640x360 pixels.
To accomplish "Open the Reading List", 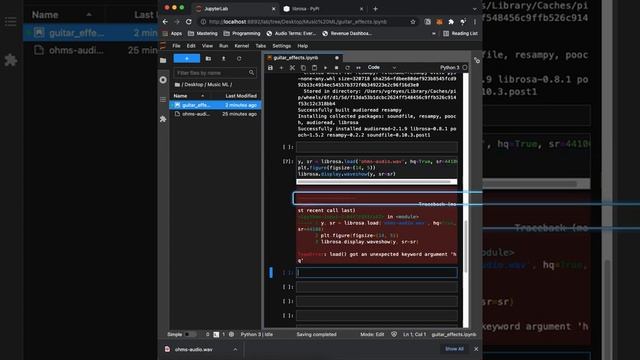I will pos(460,33).
